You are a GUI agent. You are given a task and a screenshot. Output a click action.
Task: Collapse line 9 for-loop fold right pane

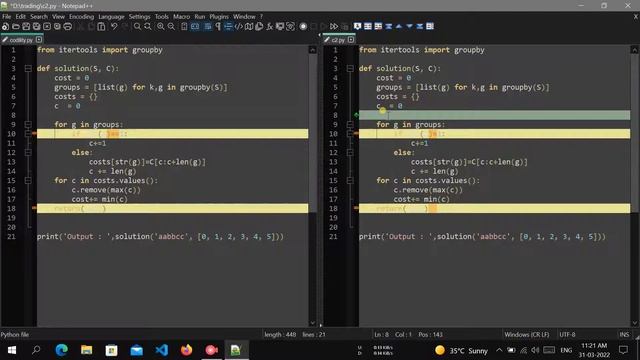point(350,124)
